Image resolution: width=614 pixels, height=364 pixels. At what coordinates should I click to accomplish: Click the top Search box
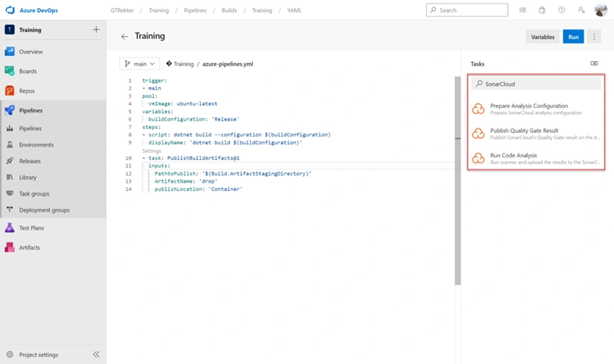467,10
